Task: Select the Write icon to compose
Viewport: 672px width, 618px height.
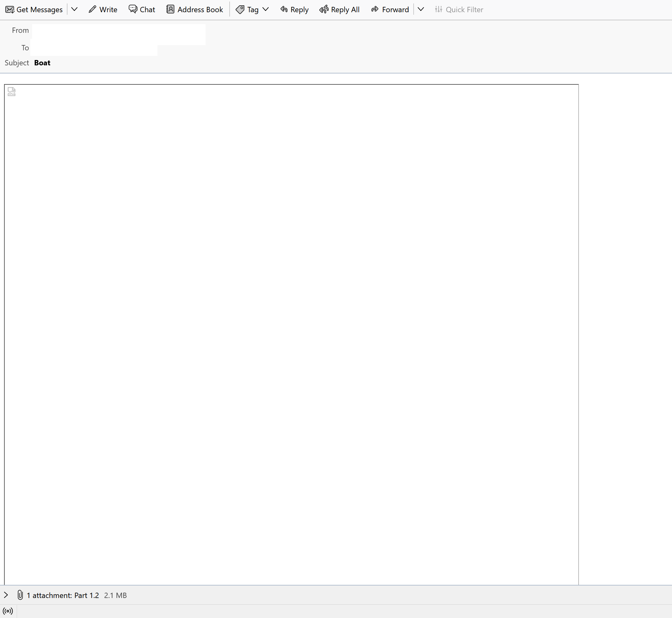Action: click(92, 9)
